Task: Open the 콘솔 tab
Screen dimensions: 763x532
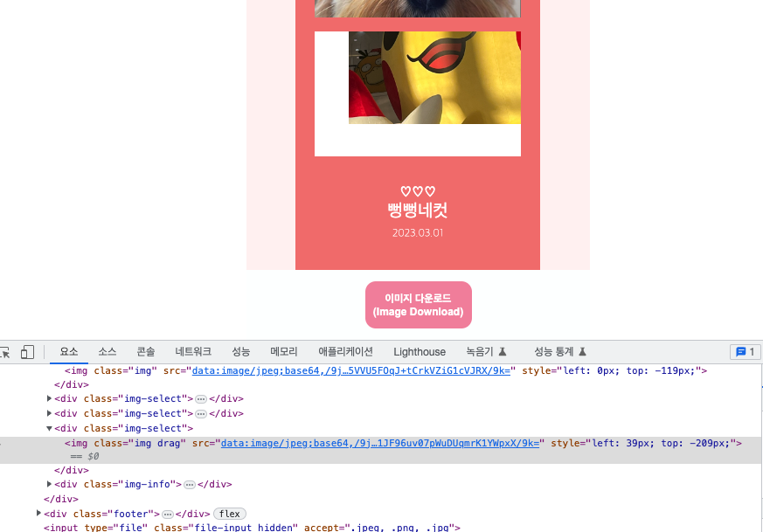Action: click(145, 351)
